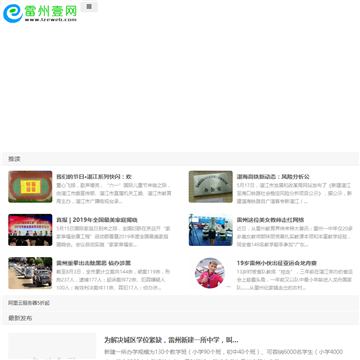Viewport: 360px width, 360px height.
Task: Click the 雷州壹网 site logo
Action: (x=40, y=13)
